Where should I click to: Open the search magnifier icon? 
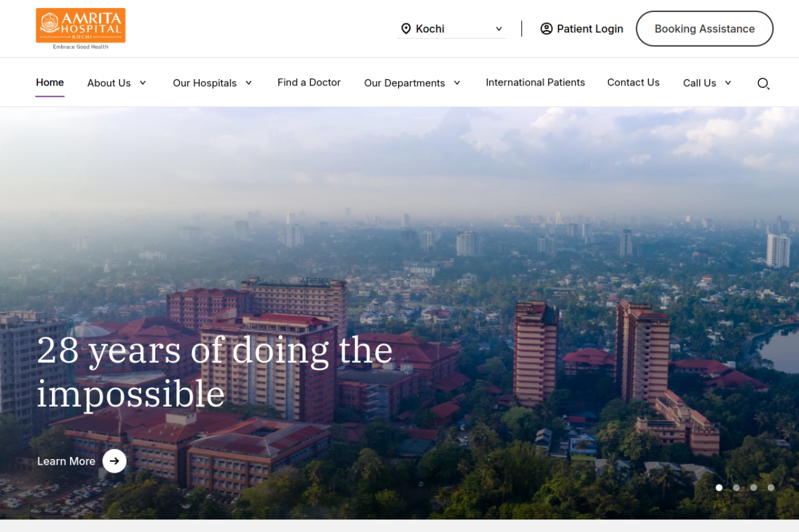[763, 84]
